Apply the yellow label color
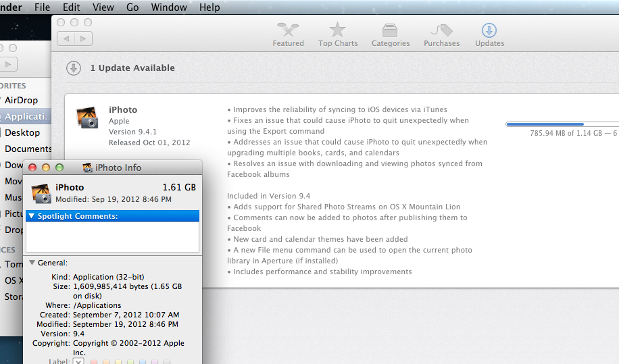This screenshot has height=364, width=619. [x=118, y=361]
